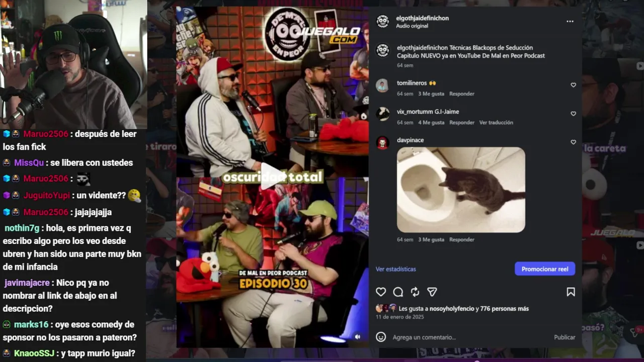Open Ver estadísticas link
Screen dimensions: 644x362
tap(395, 269)
